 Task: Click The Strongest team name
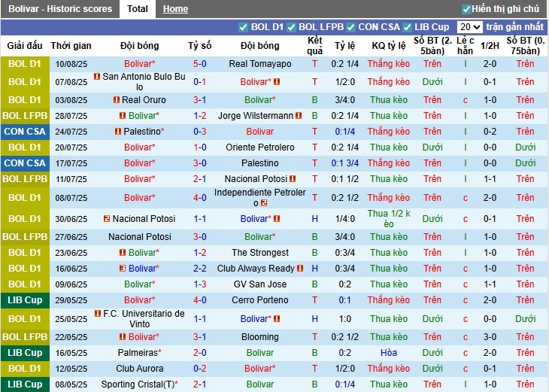(259, 252)
